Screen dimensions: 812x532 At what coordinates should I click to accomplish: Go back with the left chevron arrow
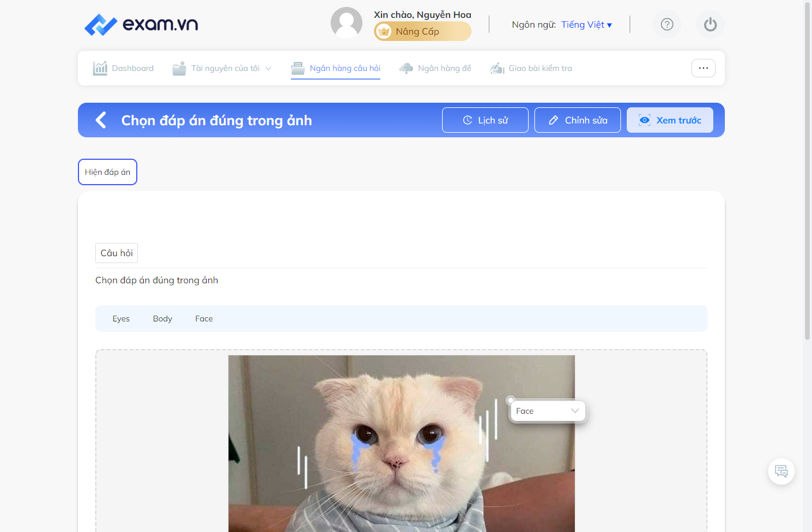point(101,120)
